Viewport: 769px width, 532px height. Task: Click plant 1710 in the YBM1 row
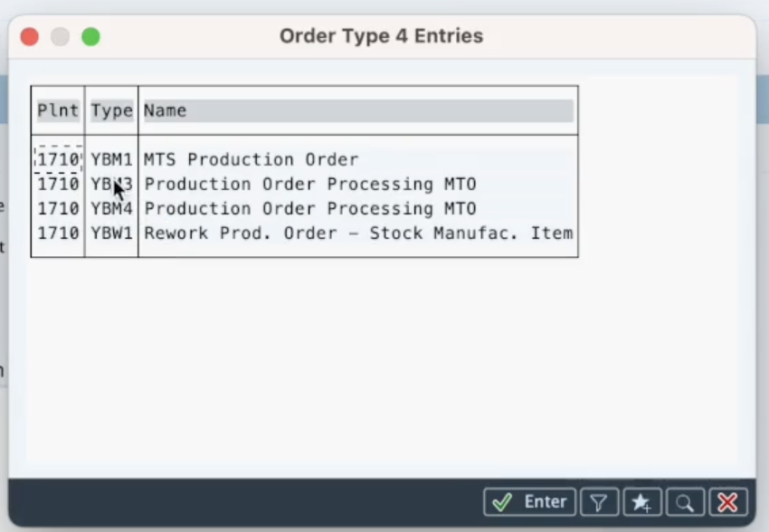click(x=58, y=160)
